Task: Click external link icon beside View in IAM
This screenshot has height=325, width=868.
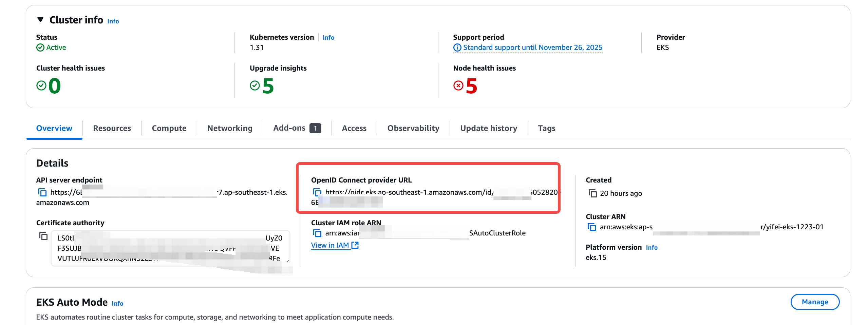Action: (x=355, y=245)
